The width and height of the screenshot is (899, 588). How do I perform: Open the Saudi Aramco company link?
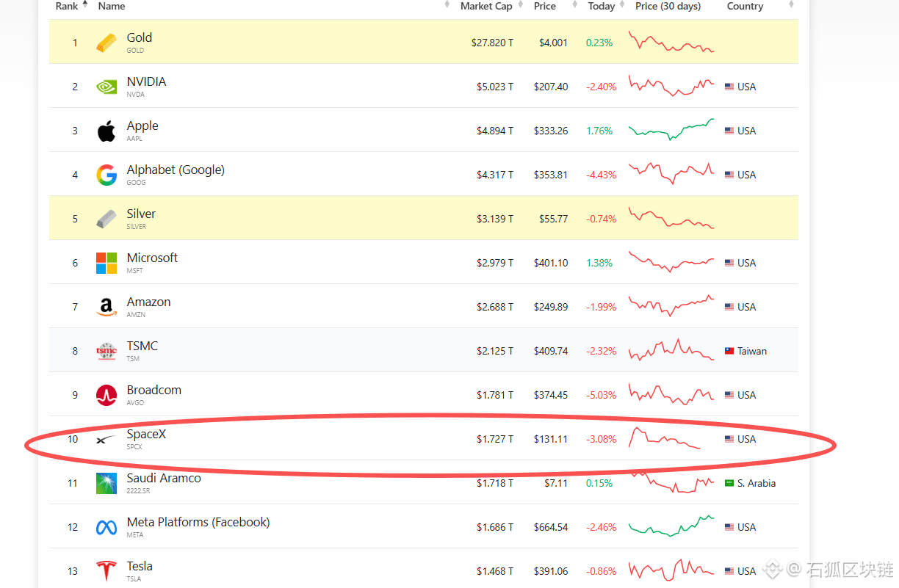(164, 478)
